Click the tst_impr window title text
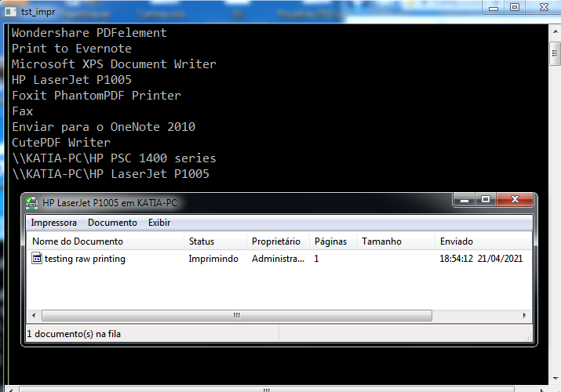 (x=38, y=12)
